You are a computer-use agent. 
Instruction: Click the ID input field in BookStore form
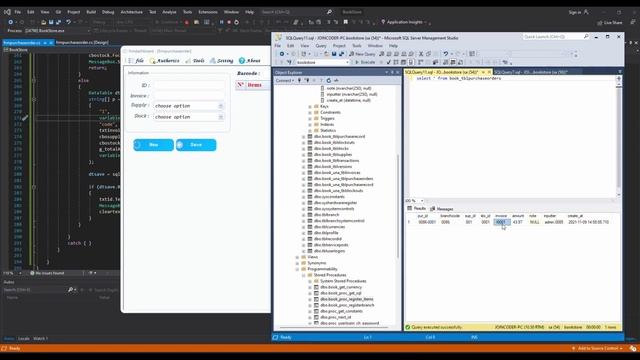click(189, 85)
